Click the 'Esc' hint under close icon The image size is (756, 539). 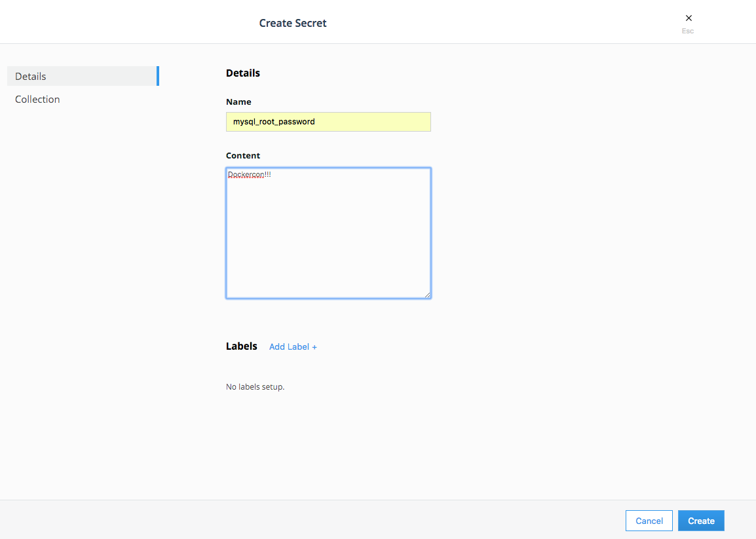coord(688,31)
